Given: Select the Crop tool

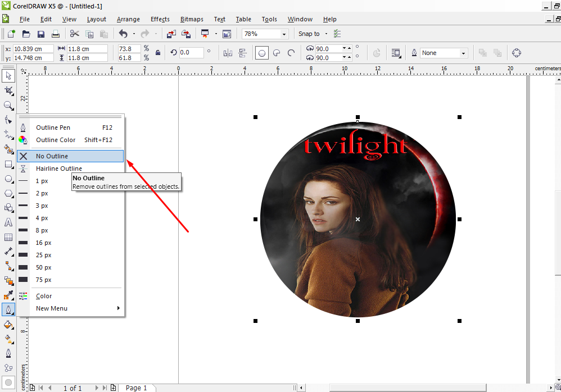Looking at the screenshot, I should click(x=8, y=91).
